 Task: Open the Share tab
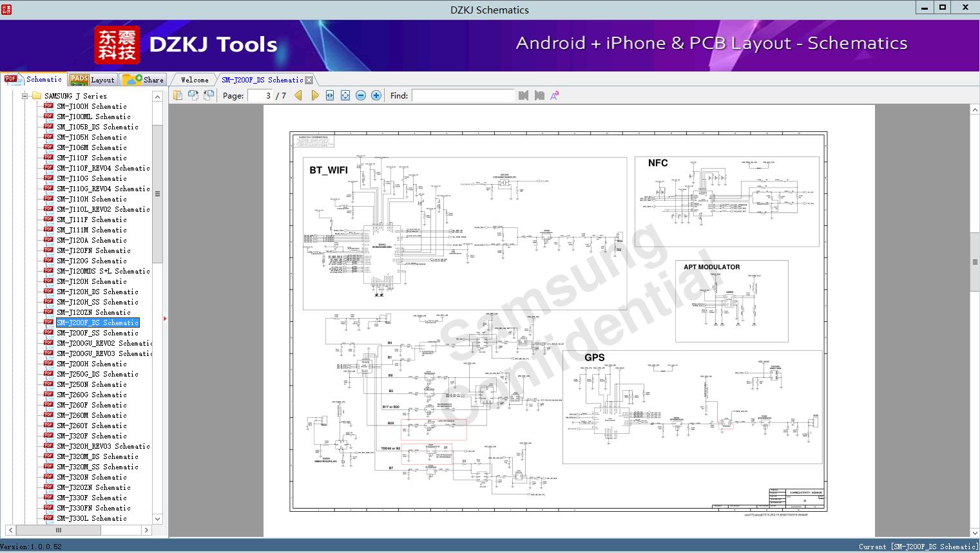144,79
